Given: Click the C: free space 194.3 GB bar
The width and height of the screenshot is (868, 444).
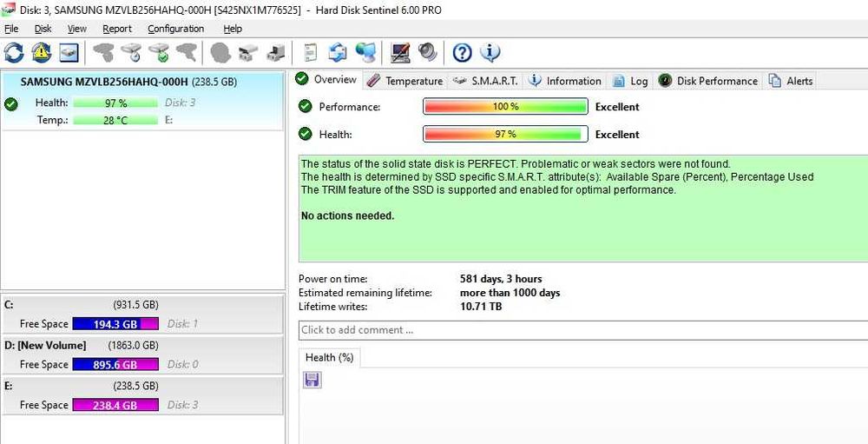Looking at the screenshot, I should tap(115, 324).
